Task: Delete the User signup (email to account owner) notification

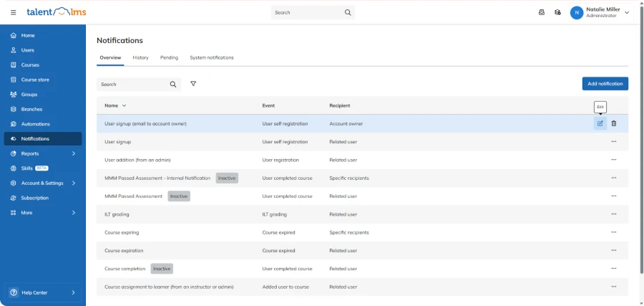Action: point(614,123)
